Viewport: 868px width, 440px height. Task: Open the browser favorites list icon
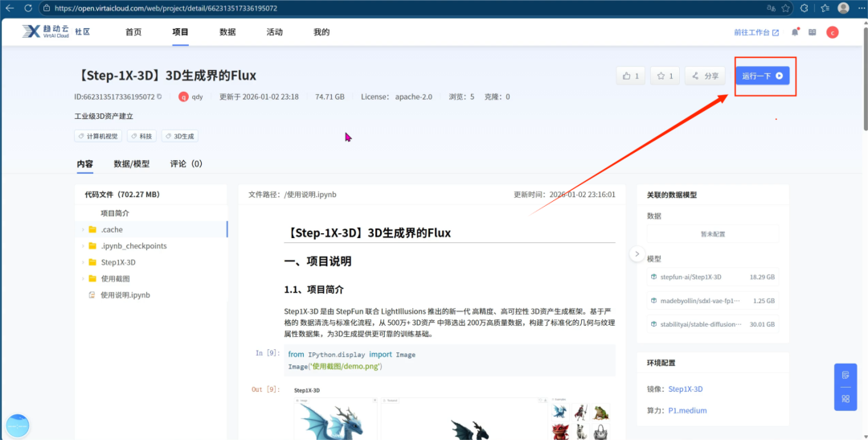coord(825,8)
